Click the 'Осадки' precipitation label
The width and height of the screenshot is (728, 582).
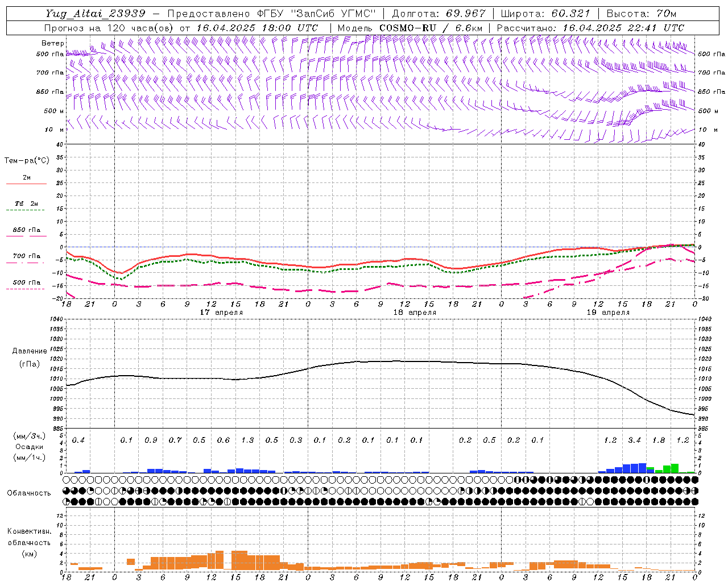pos(30,447)
